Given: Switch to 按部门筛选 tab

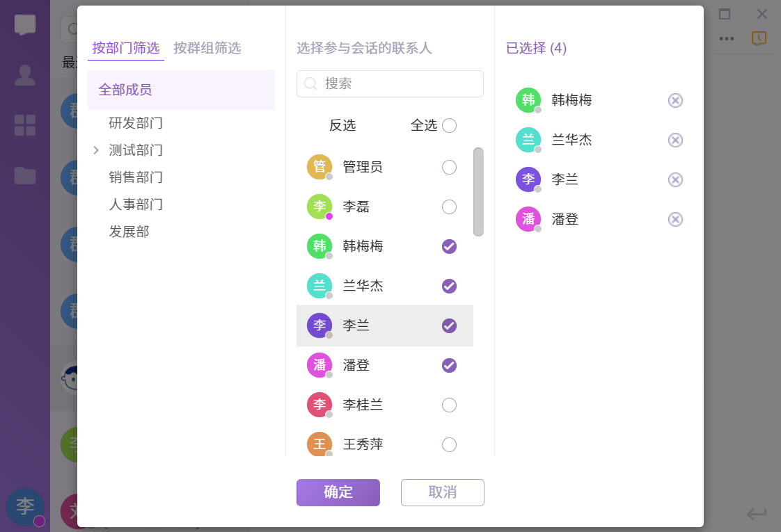Looking at the screenshot, I should (126, 48).
